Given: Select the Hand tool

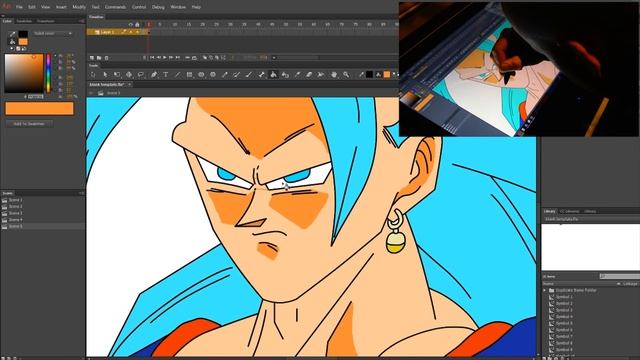Looking at the screenshot, I should tap(334, 75).
